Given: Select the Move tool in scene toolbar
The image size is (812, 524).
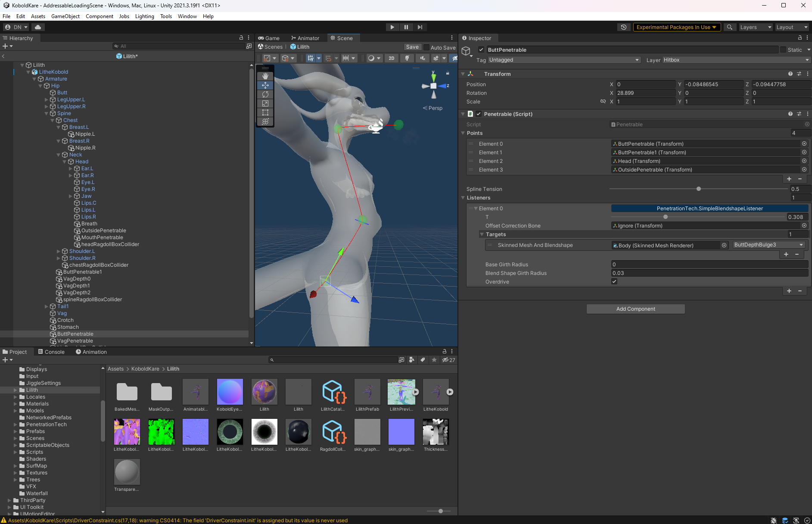Looking at the screenshot, I should pos(265,85).
